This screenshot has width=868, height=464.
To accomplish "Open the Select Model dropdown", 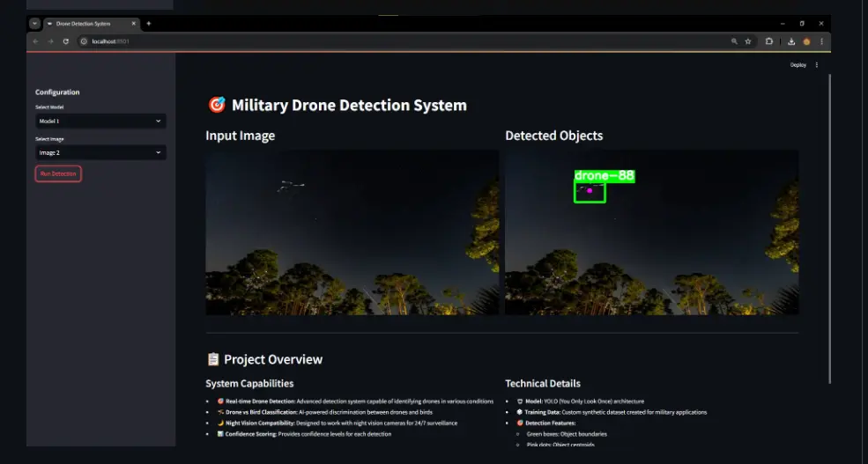I will point(100,121).
